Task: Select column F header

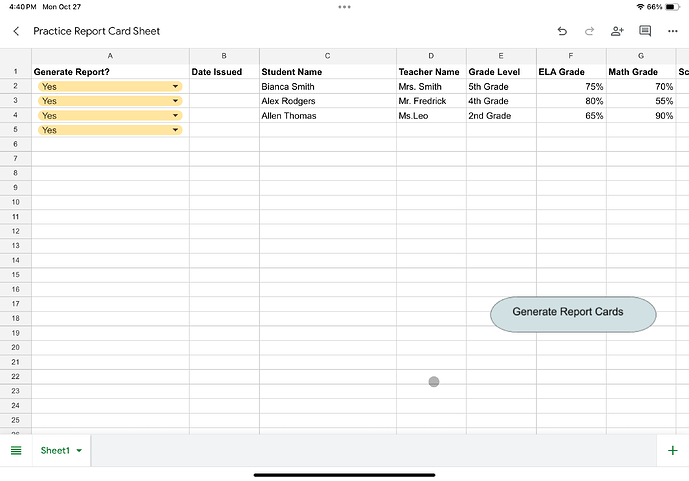Action: click(571, 56)
